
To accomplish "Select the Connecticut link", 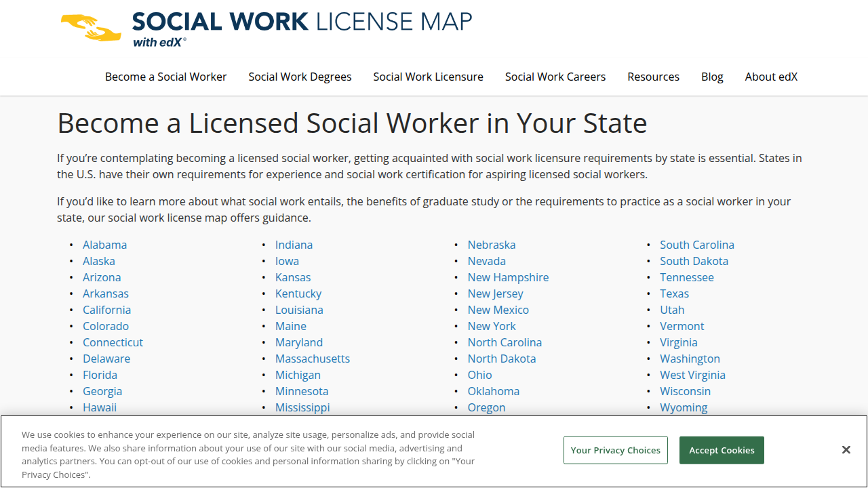I will point(113,342).
